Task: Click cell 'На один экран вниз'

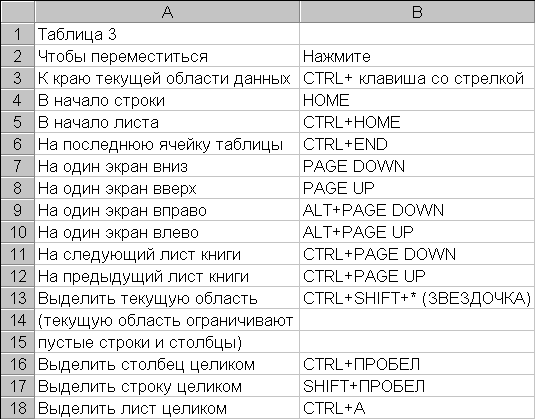Action: point(167,166)
